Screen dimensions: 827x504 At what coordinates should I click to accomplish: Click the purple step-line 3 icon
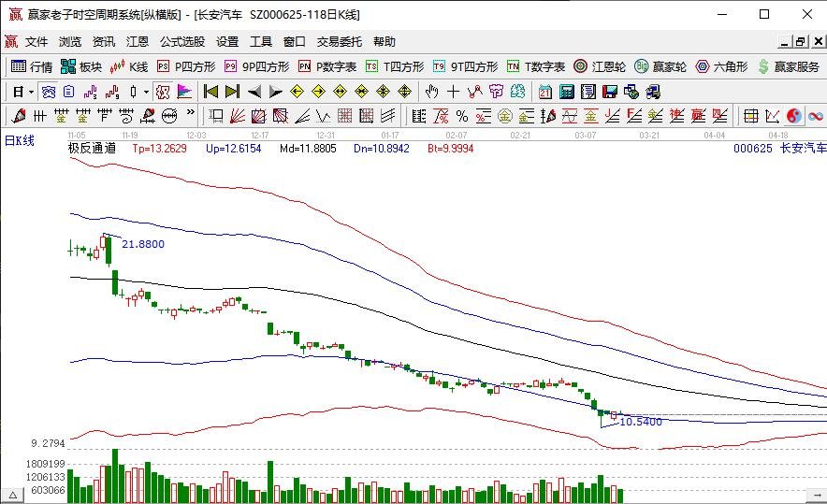[90, 93]
